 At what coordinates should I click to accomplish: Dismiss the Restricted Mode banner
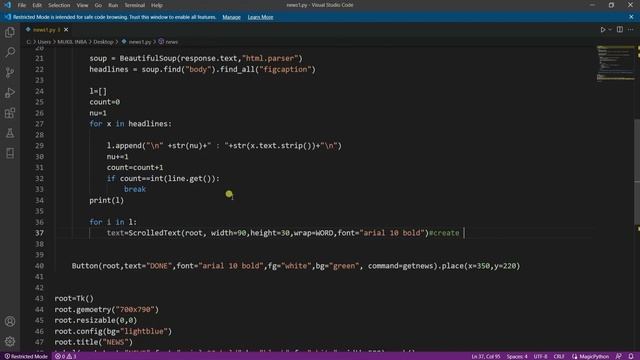(631, 17)
